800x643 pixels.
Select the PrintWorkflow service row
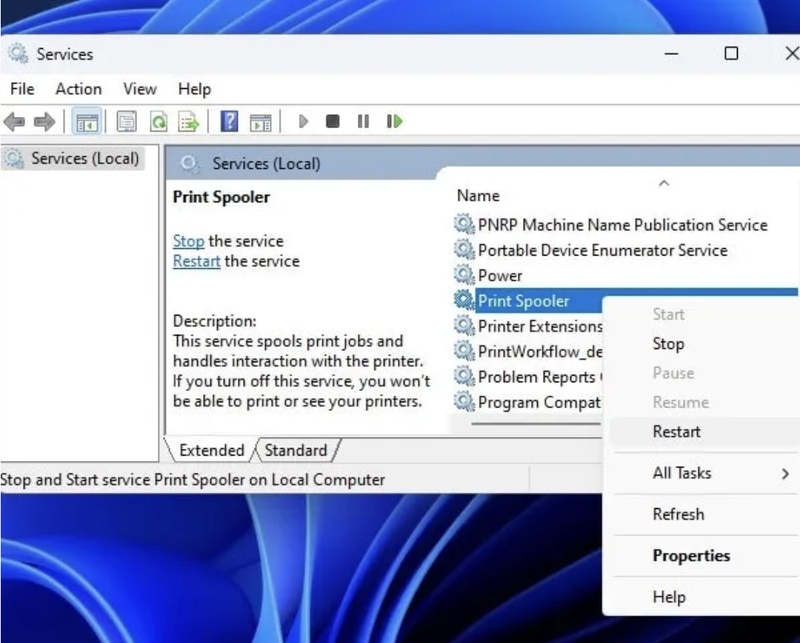click(x=528, y=351)
